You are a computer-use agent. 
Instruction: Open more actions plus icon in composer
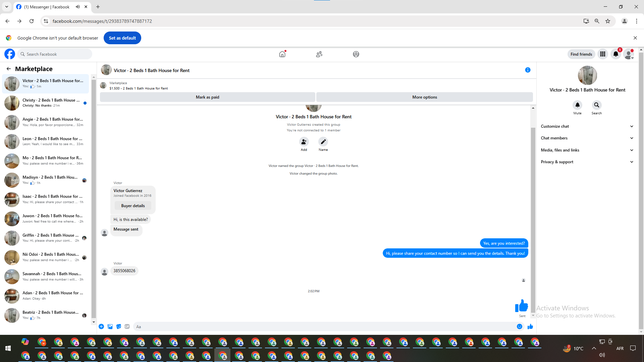point(101,326)
